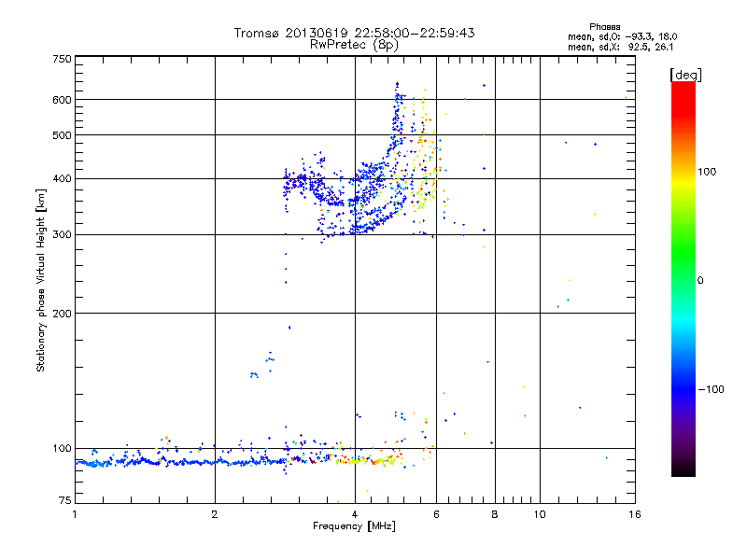Screen dimensions: 747x560
Task: Click the x-axis label 'Frequency [MHz]'
Action: click(354, 526)
